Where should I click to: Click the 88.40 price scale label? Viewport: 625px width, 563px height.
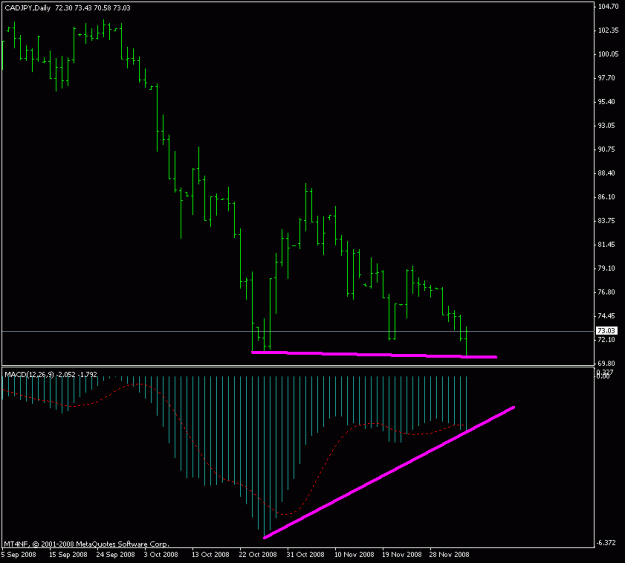coord(606,173)
